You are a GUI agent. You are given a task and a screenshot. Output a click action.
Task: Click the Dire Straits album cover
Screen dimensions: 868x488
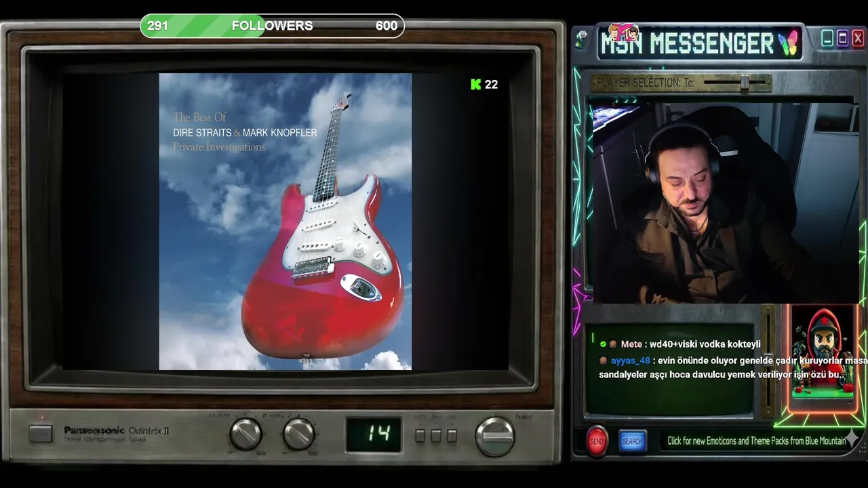point(285,222)
